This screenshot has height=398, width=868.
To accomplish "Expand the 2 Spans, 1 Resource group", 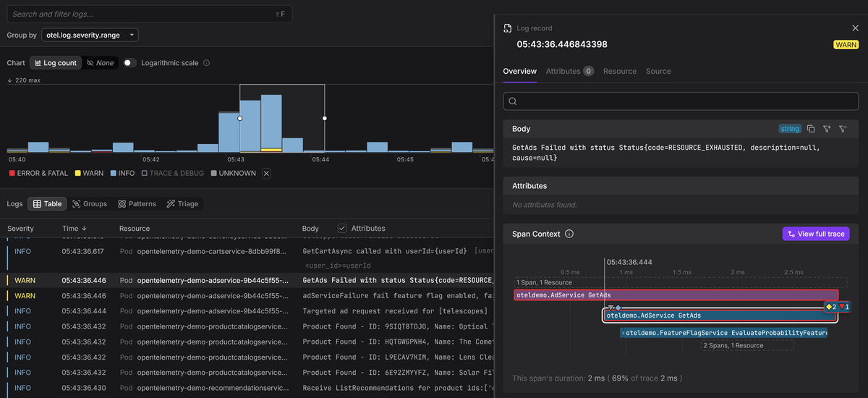I will click(x=733, y=345).
